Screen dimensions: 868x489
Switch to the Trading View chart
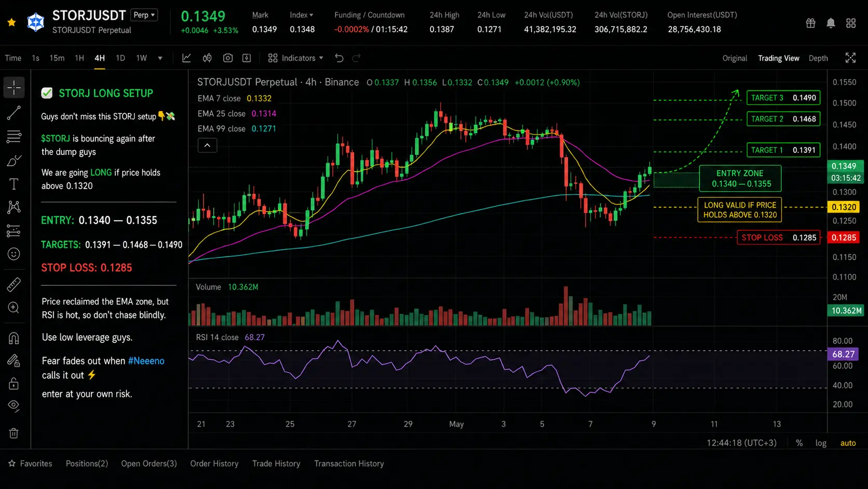pyautogui.click(x=779, y=58)
